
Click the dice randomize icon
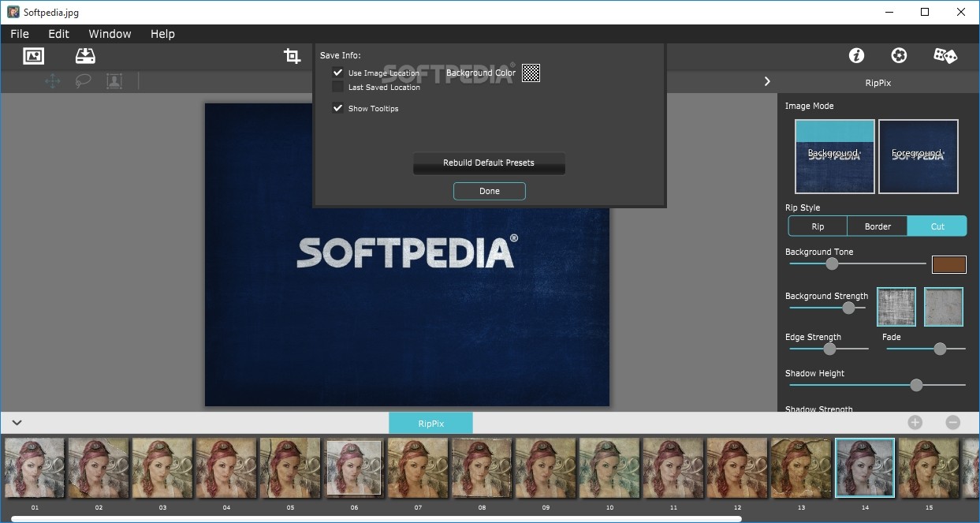click(x=945, y=55)
